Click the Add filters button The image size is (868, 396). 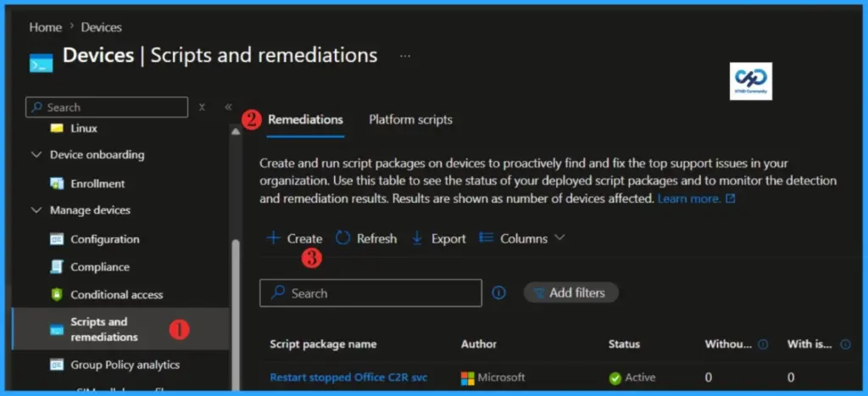click(x=570, y=293)
